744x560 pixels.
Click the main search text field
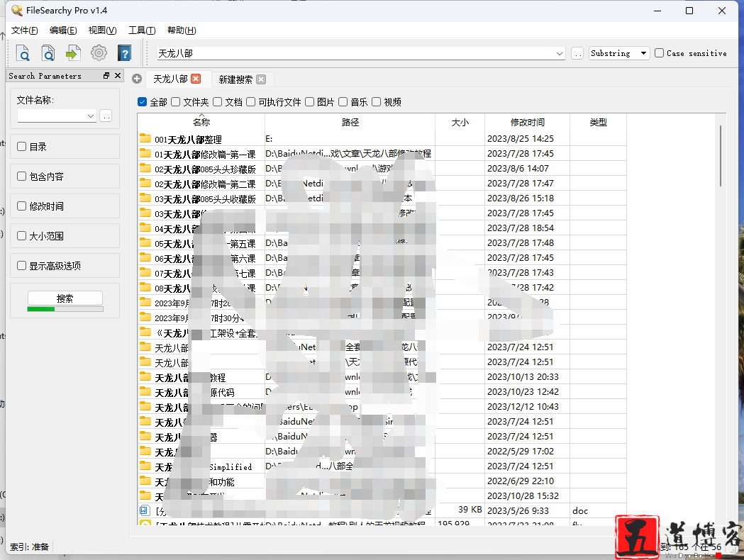(x=356, y=53)
